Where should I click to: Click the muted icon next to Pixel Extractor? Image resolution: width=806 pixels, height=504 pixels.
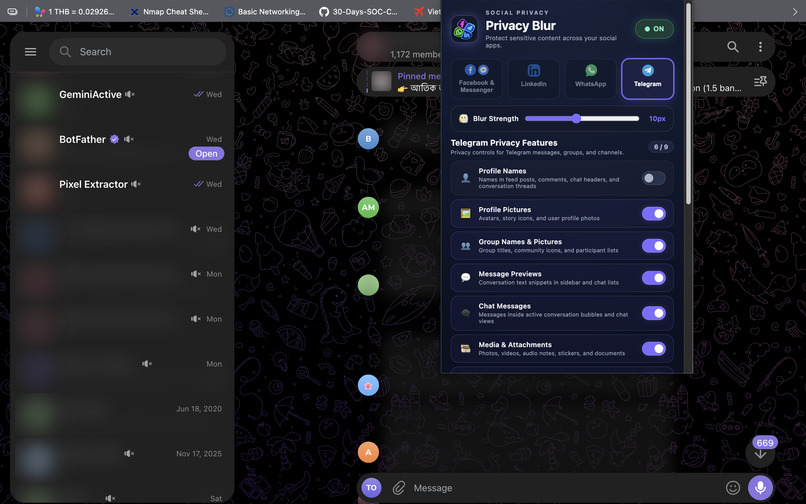pos(136,184)
